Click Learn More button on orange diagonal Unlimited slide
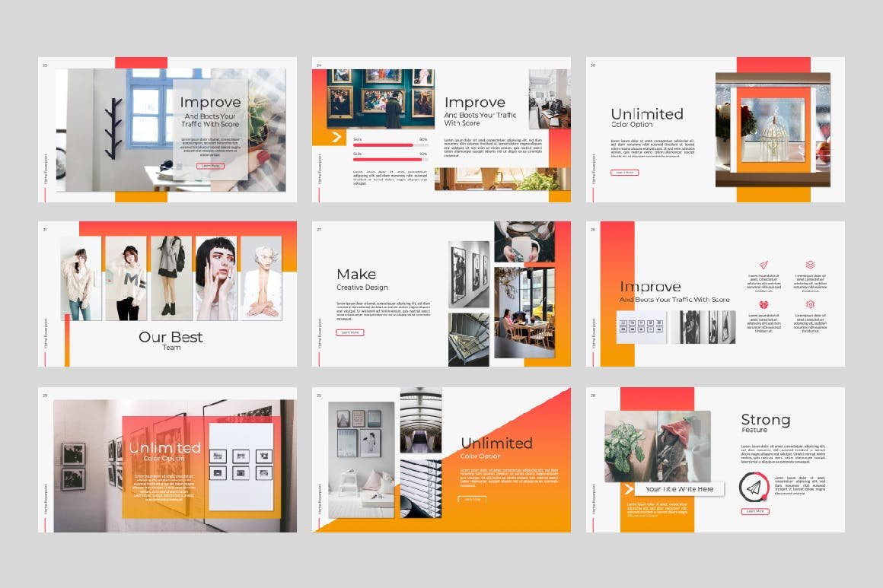The image size is (883, 588). pos(472,498)
